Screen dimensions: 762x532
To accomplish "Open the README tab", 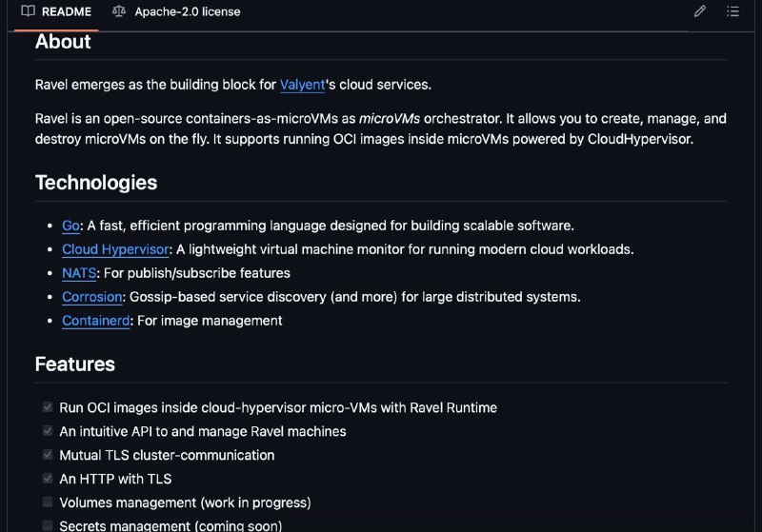I will pos(56,11).
